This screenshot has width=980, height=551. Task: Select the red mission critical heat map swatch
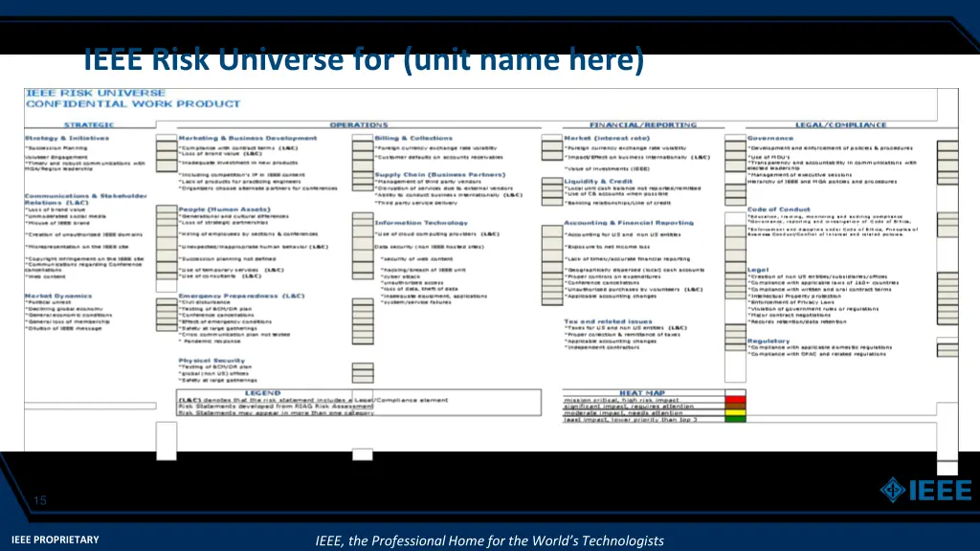pos(735,399)
